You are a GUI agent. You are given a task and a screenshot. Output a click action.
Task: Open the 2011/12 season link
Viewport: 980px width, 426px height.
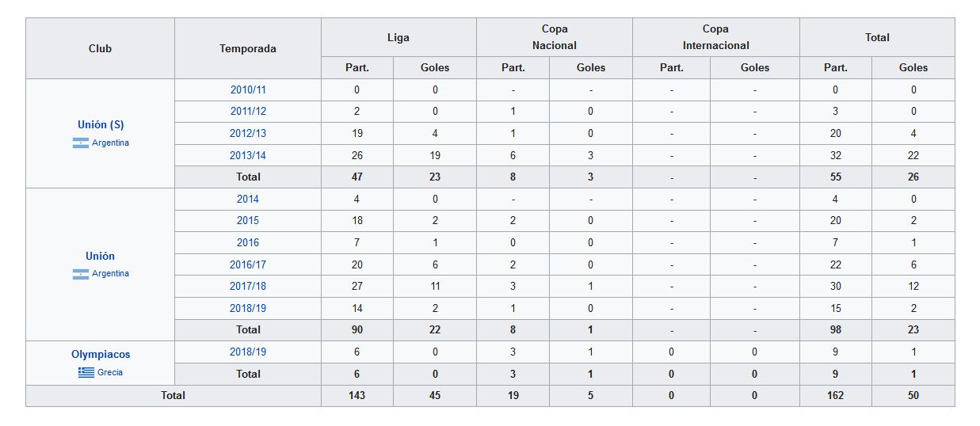coord(248,112)
